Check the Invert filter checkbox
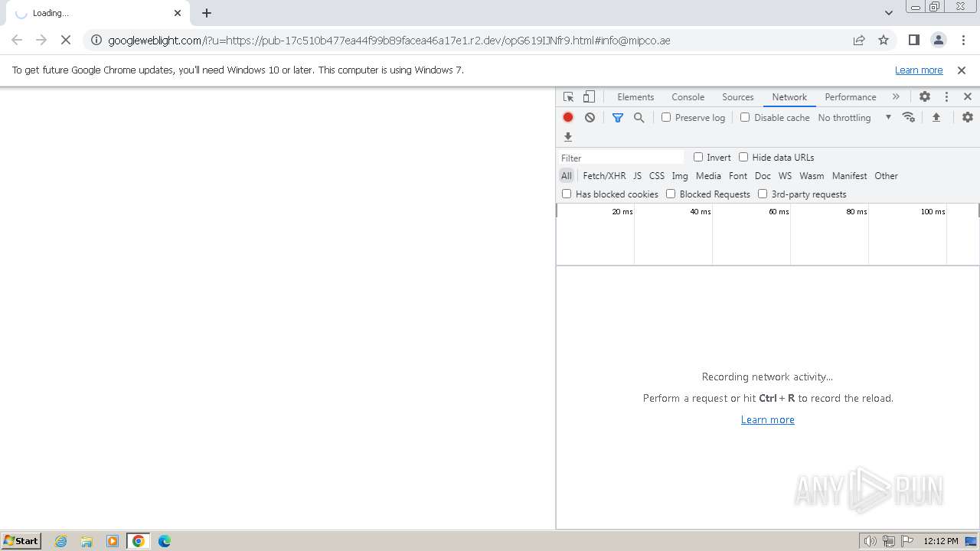The width and height of the screenshot is (980, 551). [698, 157]
